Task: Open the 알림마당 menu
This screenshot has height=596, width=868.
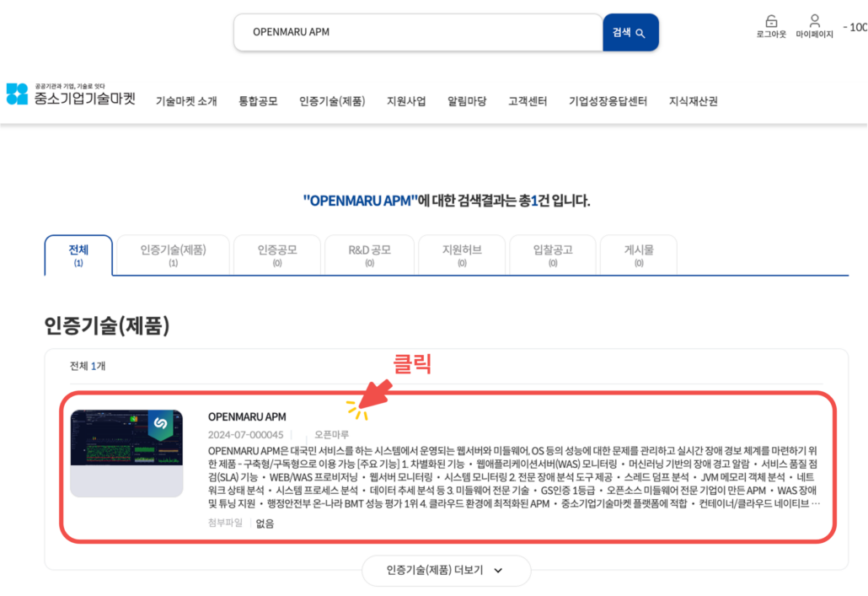Action: click(x=466, y=99)
